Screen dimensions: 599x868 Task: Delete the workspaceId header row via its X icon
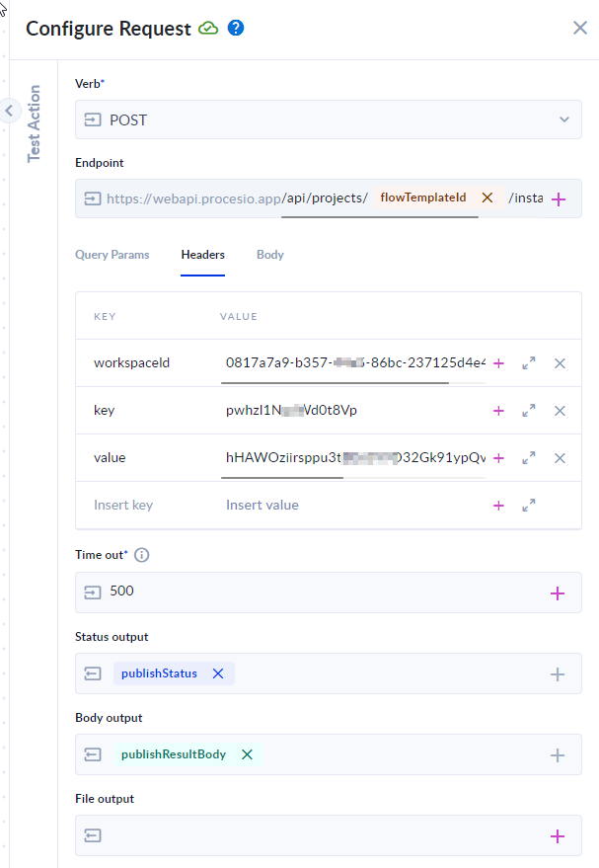tap(560, 362)
